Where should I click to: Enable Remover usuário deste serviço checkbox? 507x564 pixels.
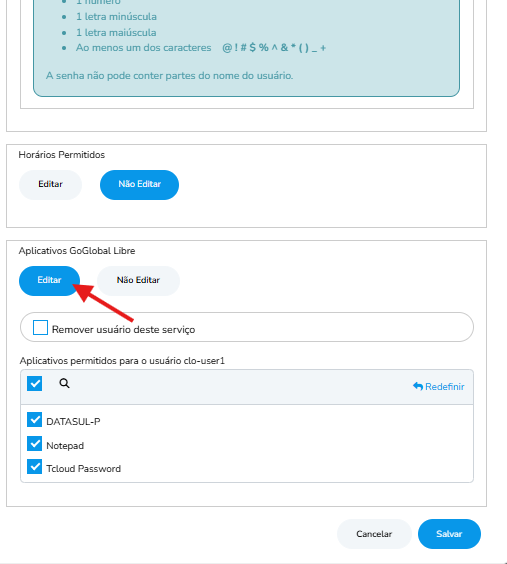click(40, 328)
